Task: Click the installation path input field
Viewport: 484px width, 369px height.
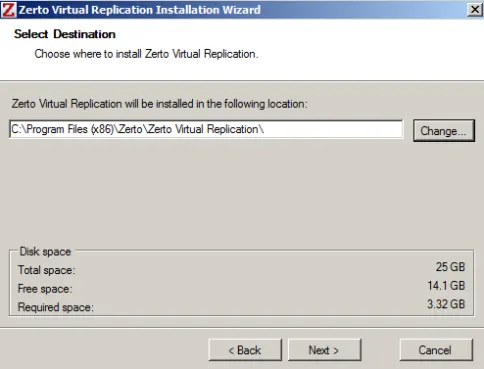Action: [x=206, y=129]
